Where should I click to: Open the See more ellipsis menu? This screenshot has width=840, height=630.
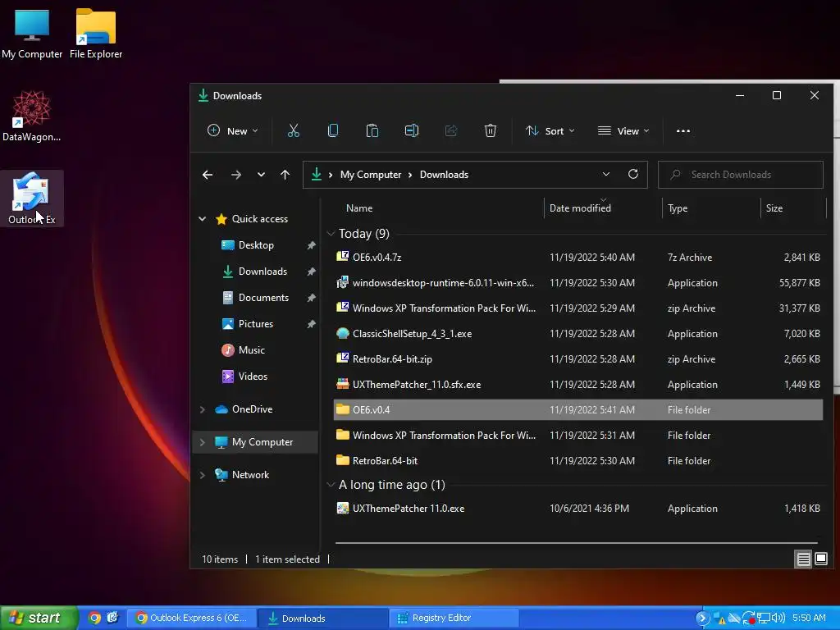point(683,130)
